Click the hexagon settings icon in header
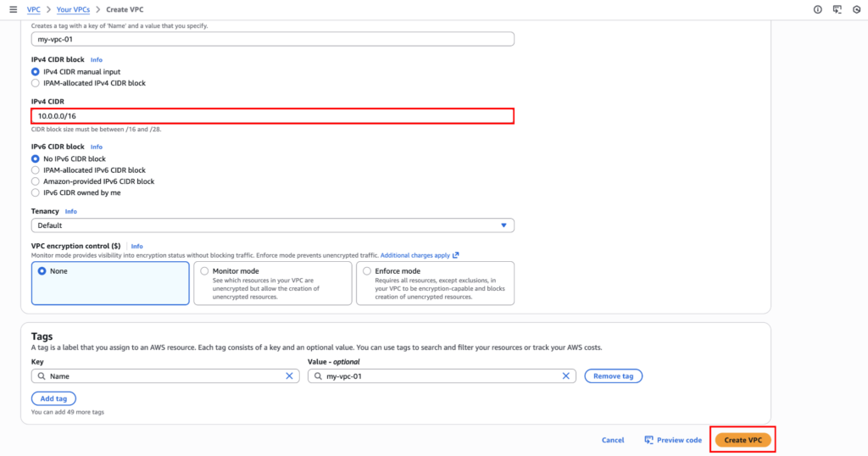The width and height of the screenshot is (868, 456). pos(858,9)
